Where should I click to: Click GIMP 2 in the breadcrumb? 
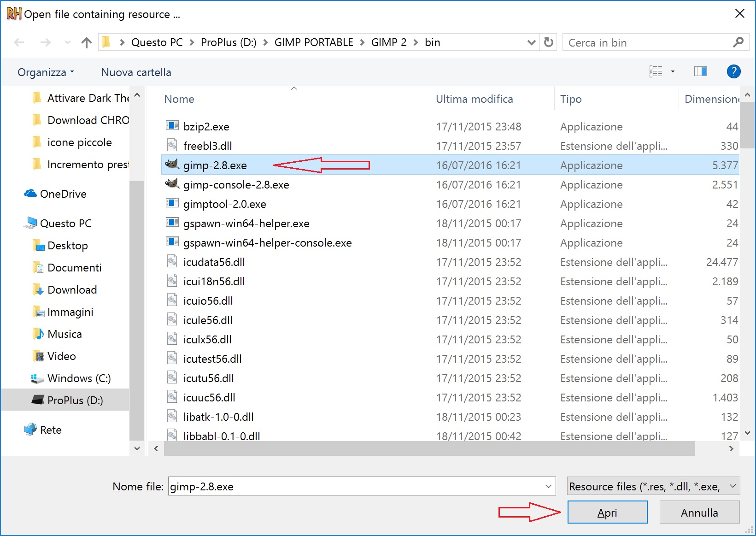click(389, 42)
